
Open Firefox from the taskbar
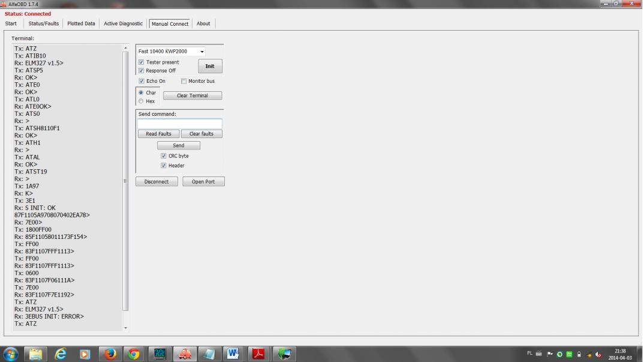[110, 354]
